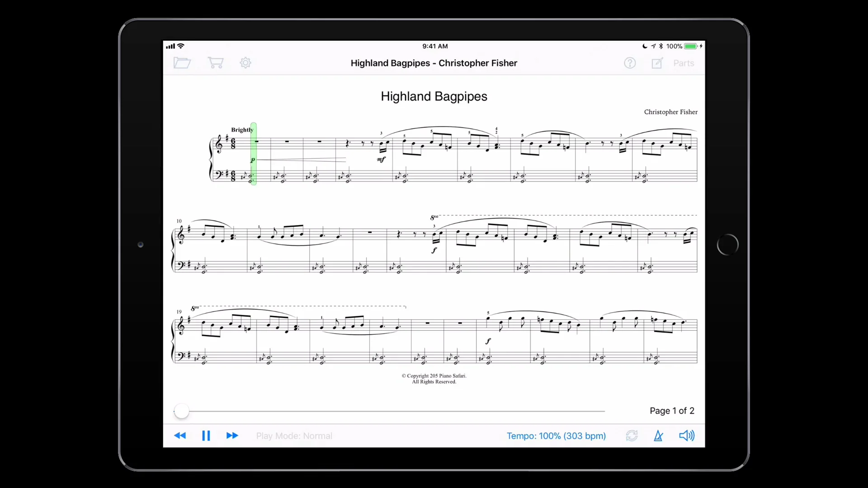
Task: Click the measure 10 number
Action: [x=179, y=221]
